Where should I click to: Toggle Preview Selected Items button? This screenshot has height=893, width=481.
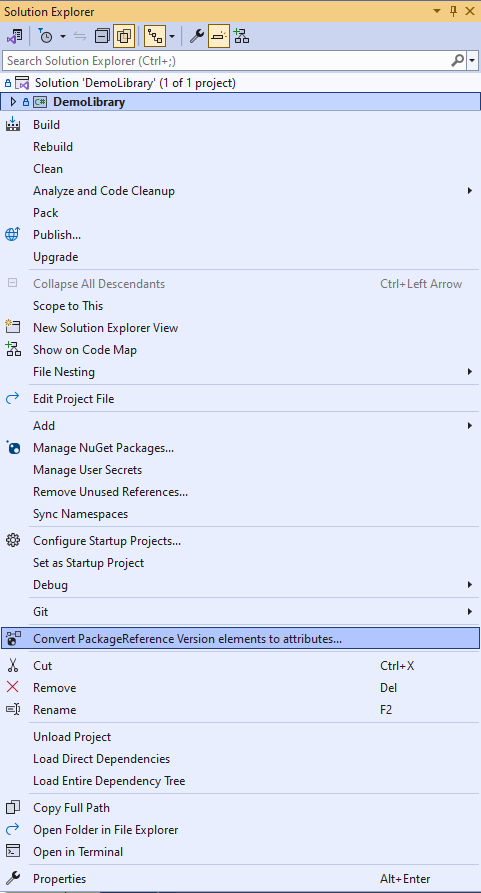point(219,36)
